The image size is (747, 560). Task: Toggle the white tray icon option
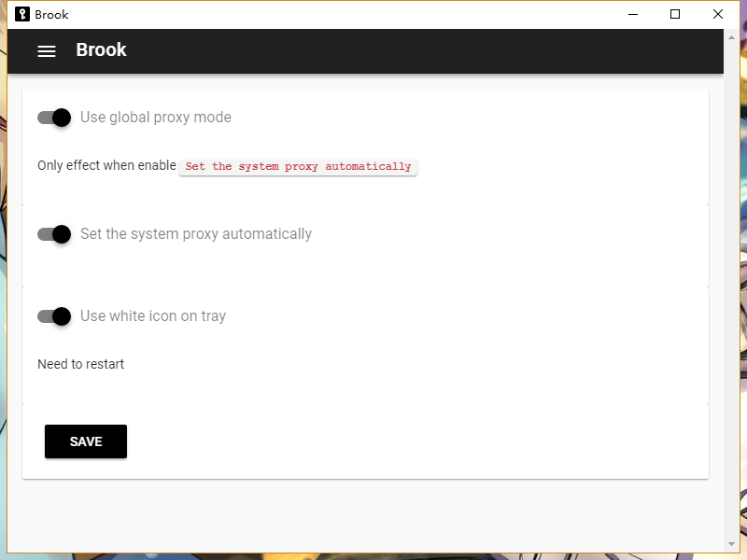[x=53, y=316]
